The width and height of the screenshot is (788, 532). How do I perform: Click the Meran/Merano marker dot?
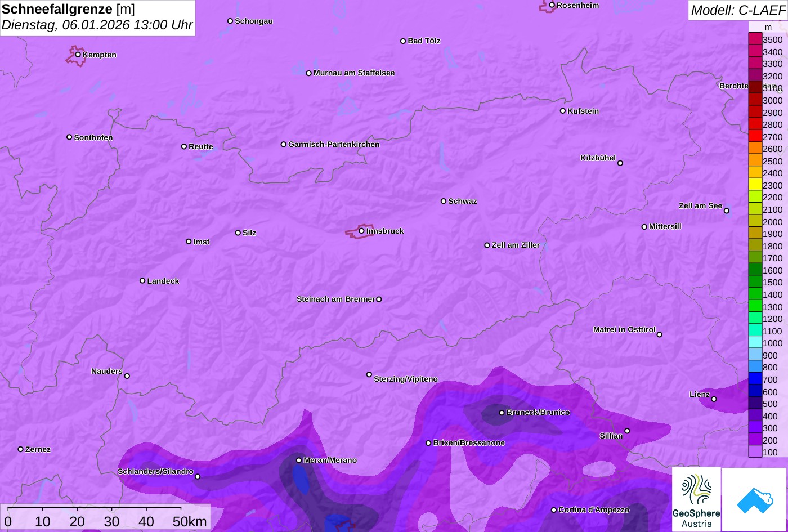click(x=299, y=461)
